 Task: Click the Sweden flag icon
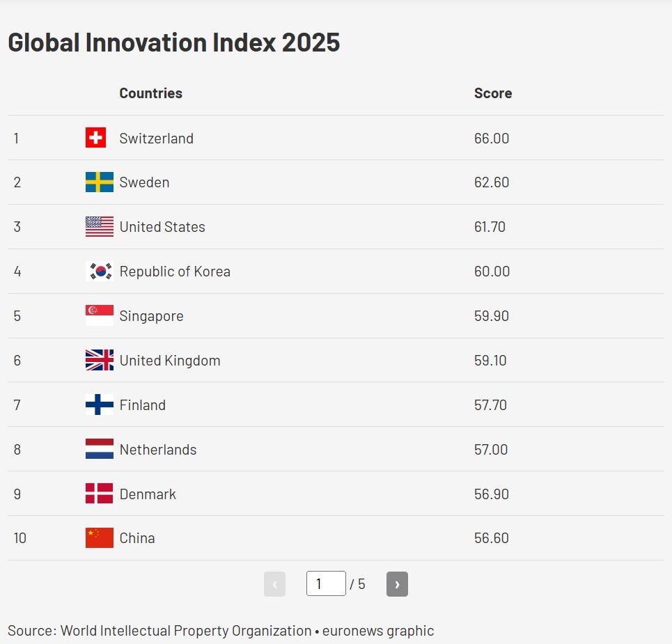(x=99, y=182)
